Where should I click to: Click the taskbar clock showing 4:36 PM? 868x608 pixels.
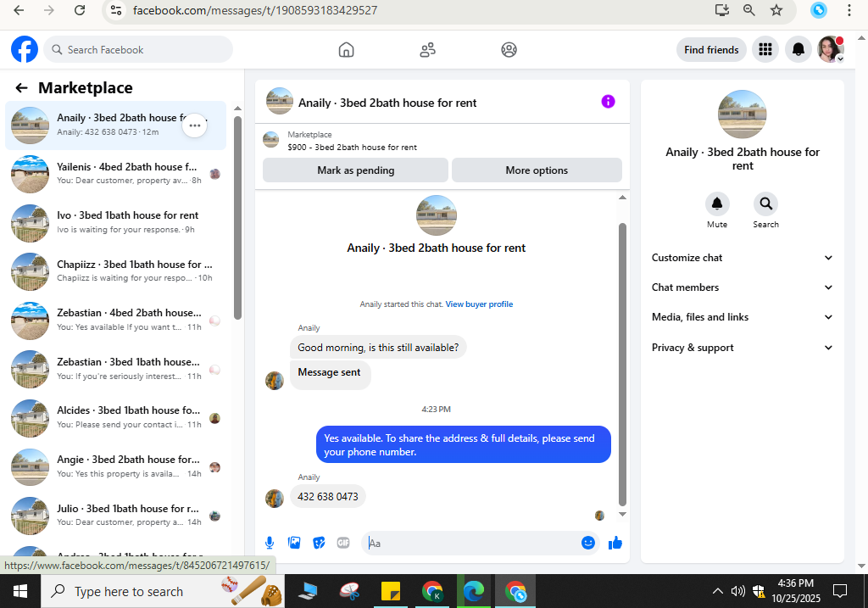795,591
